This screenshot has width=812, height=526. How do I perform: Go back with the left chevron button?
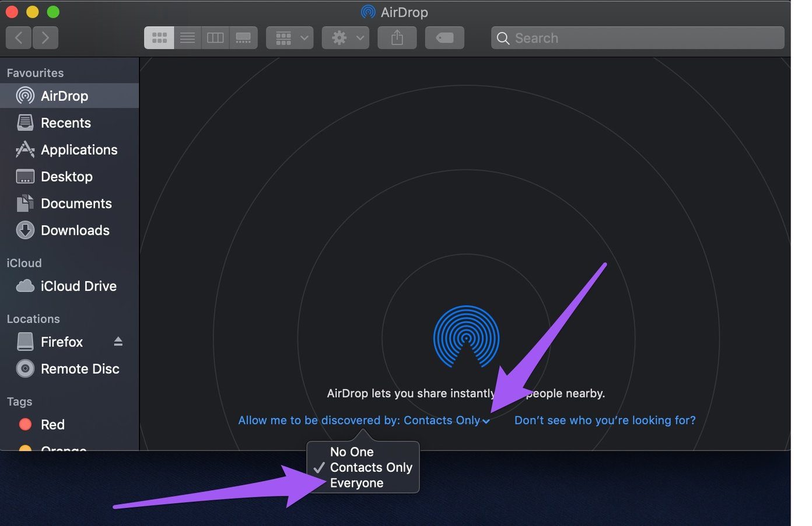[x=19, y=38]
